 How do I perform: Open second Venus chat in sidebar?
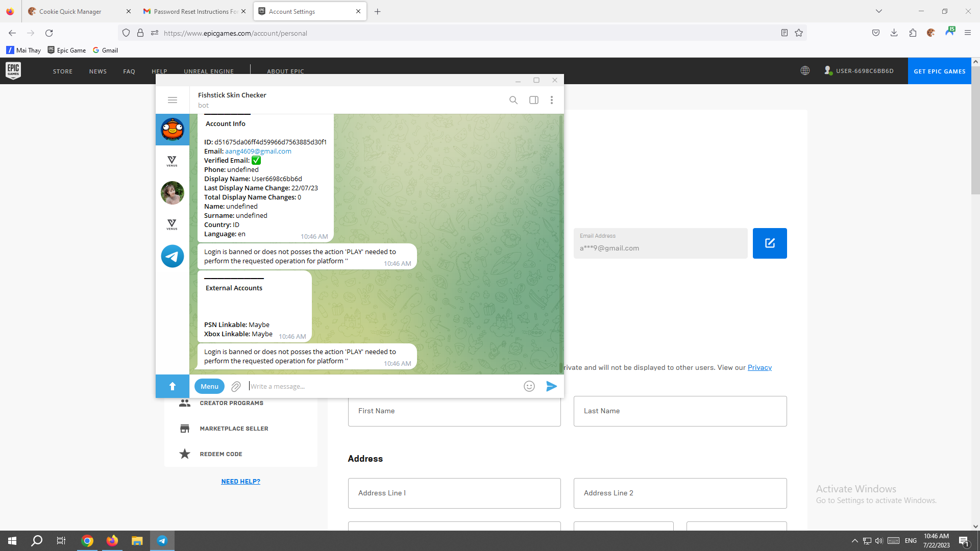coord(172,224)
